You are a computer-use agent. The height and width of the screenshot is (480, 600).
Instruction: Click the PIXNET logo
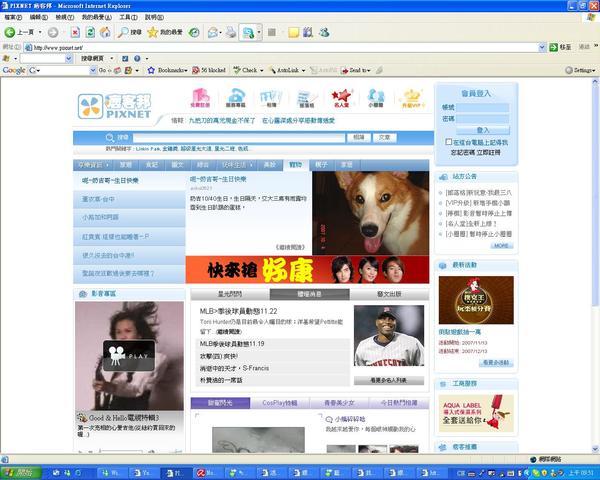pyautogui.click(x=115, y=106)
